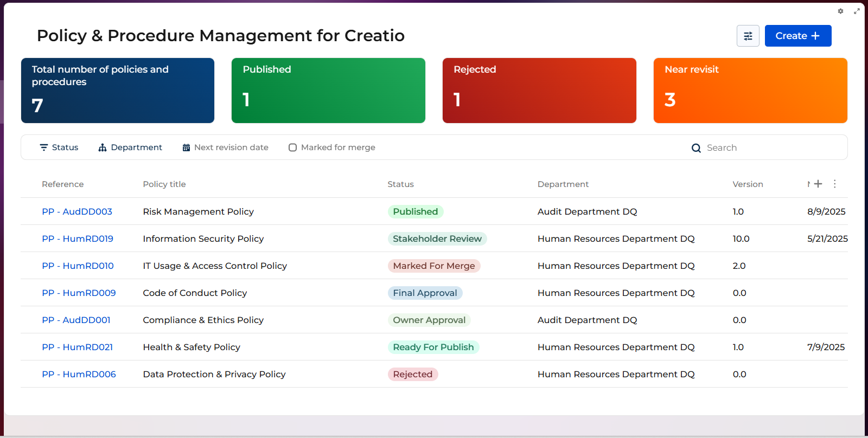The image size is (868, 438).
Task: Sort by the Policy title column header
Action: [164, 184]
